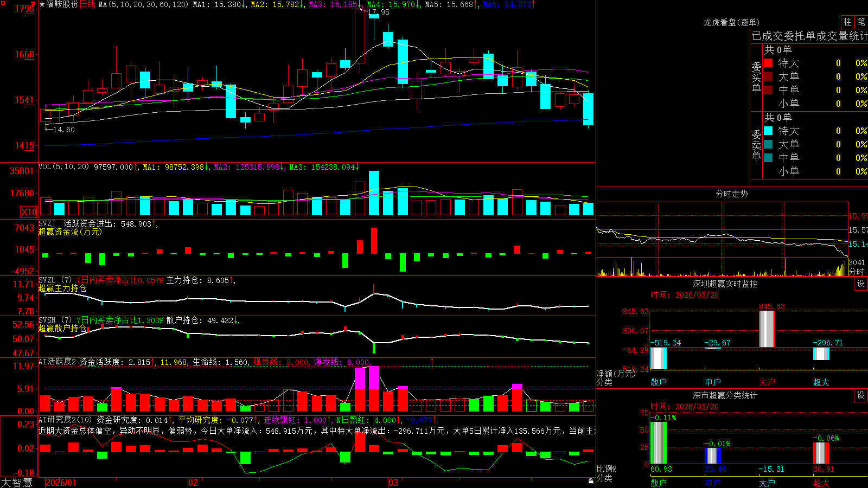Click the 爆发线: 6.000 magenta label
This screenshot has width=868, height=488.
[x=342, y=362]
